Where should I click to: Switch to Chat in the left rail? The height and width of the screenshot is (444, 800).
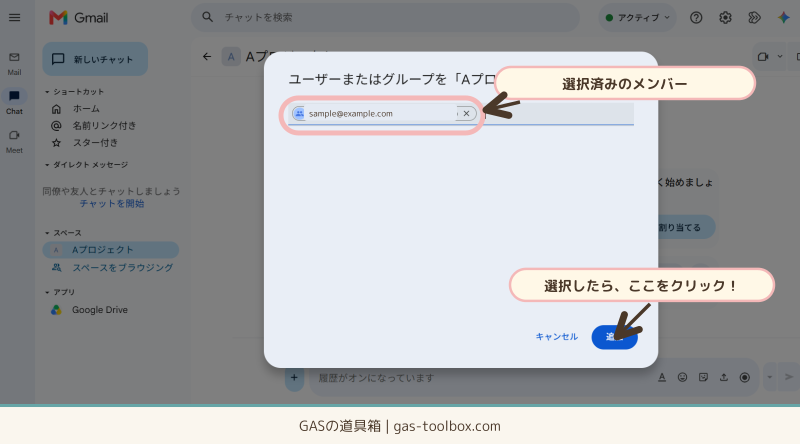(x=14, y=102)
